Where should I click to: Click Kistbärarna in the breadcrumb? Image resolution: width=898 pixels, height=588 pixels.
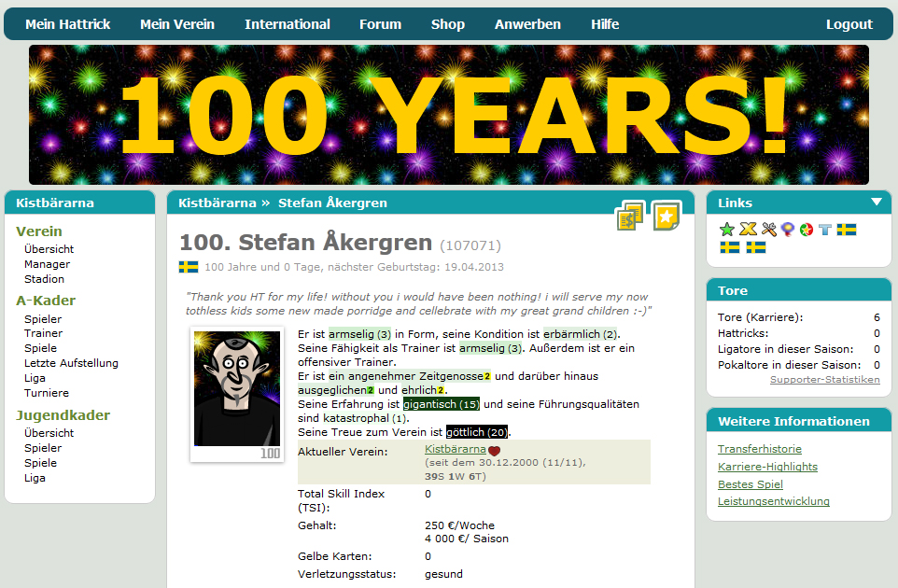[217, 203]
